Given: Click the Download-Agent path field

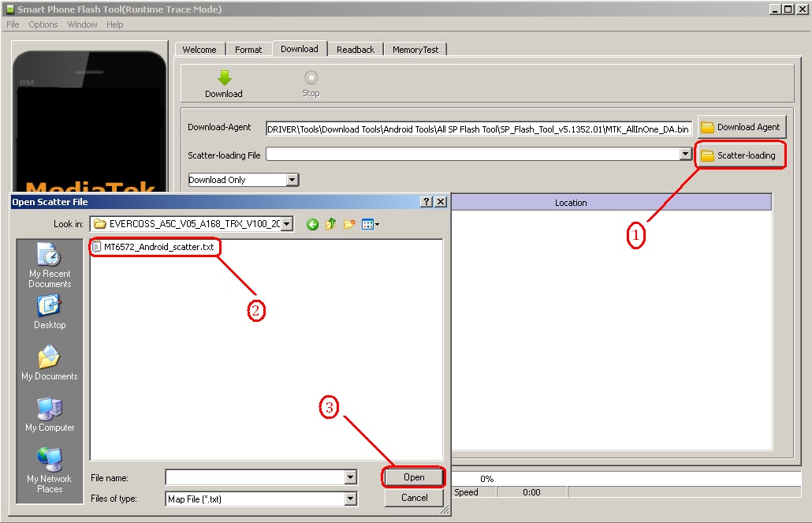Looking at the screenshot, I should [x=479, y=129].
